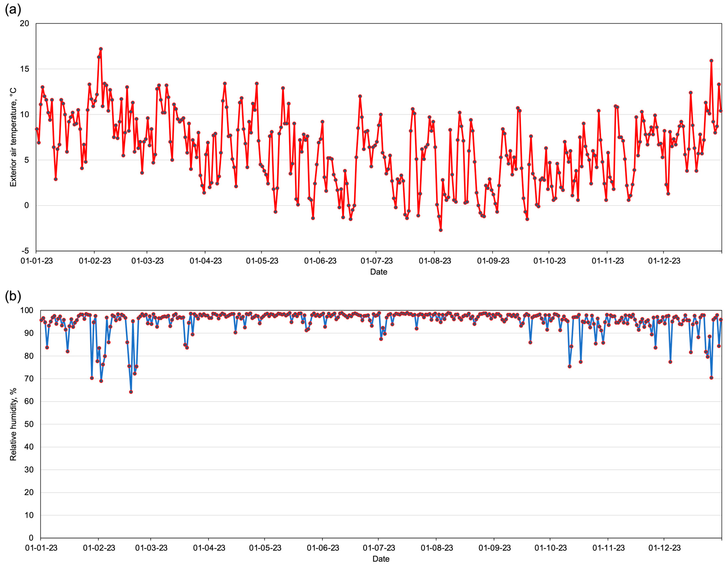Viewport: 728px width, 566px height.
Task: Select the Exterior air temperature axis title
Action: 13,137
